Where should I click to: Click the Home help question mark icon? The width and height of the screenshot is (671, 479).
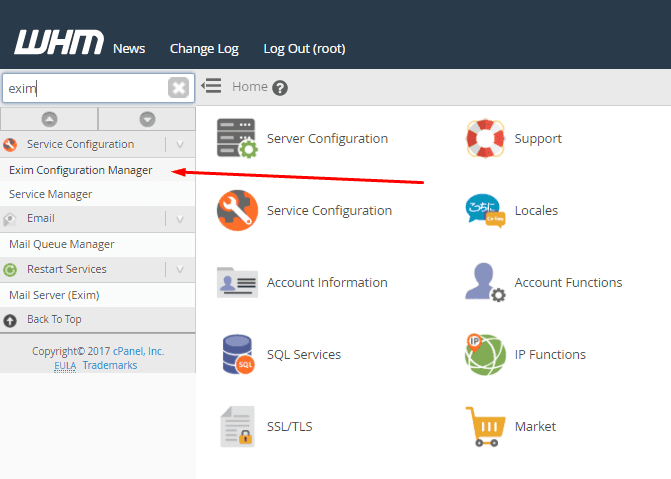pyautogui.click(x=280, y=88)
